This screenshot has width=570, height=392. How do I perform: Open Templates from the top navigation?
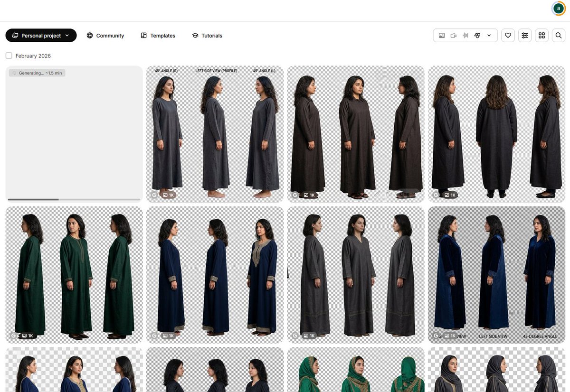(158, 35)
